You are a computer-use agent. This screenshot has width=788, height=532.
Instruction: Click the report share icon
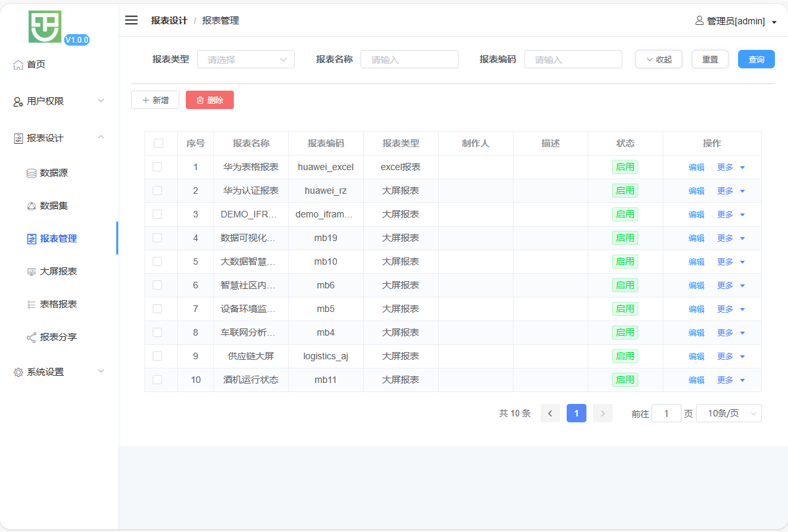(x=32, y=338)
